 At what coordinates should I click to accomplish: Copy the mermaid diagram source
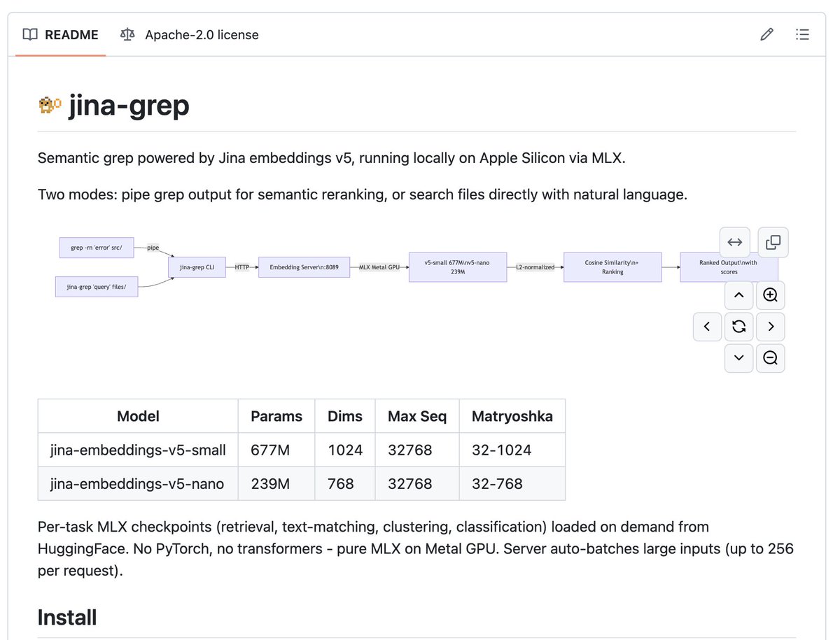773,243
